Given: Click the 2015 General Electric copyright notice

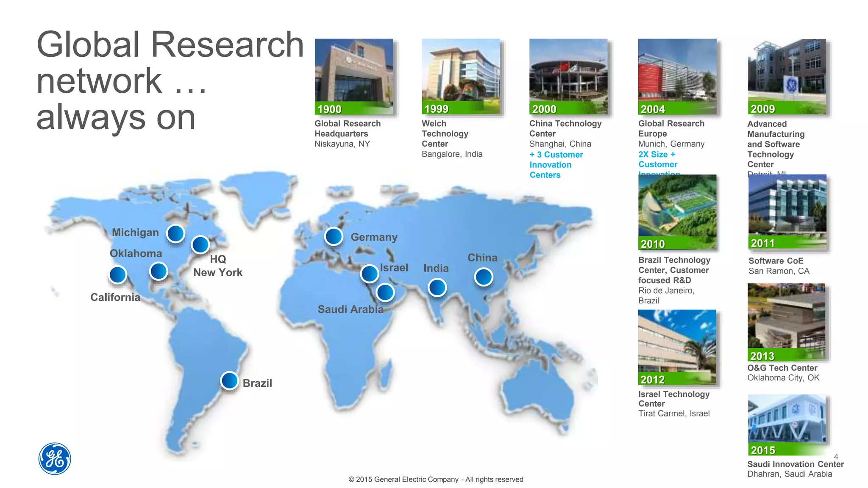Looking at the screenshot, I should (x=436, y=480).
